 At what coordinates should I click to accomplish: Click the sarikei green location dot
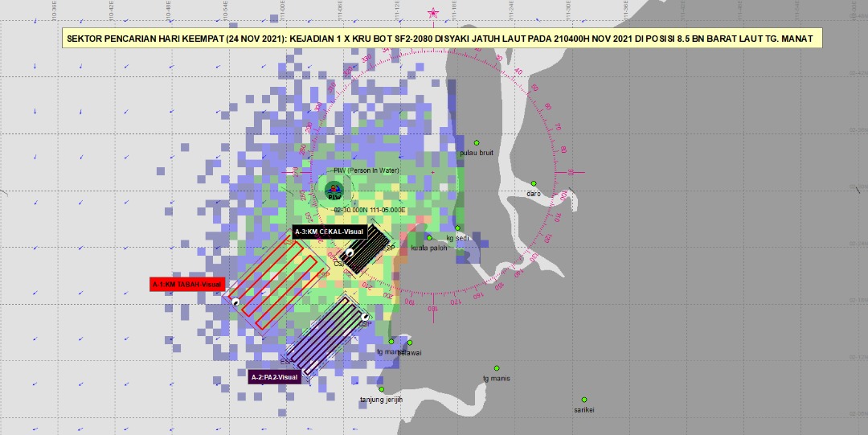[584, 400]
